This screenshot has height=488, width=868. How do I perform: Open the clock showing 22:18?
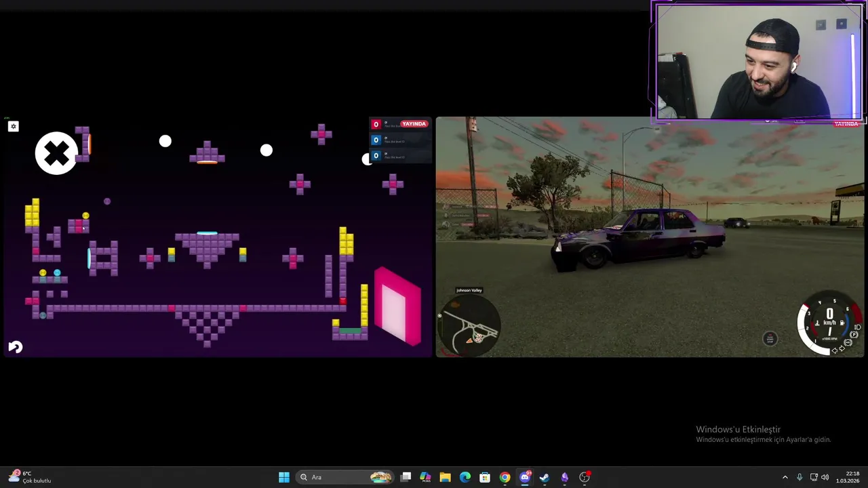[848, 477]
